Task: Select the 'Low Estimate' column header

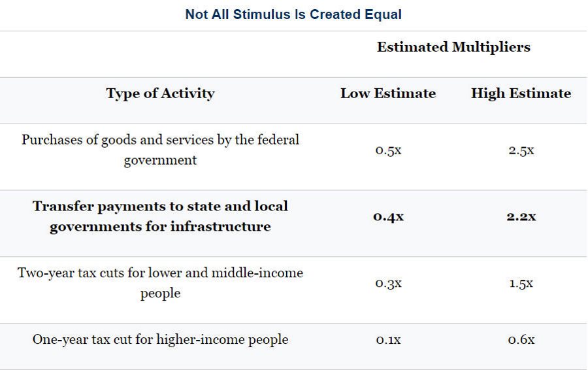Action: coord(387,93)
